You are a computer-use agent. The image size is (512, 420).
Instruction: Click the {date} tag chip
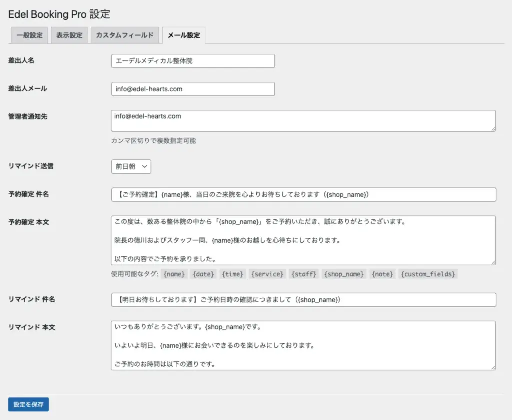203,274
